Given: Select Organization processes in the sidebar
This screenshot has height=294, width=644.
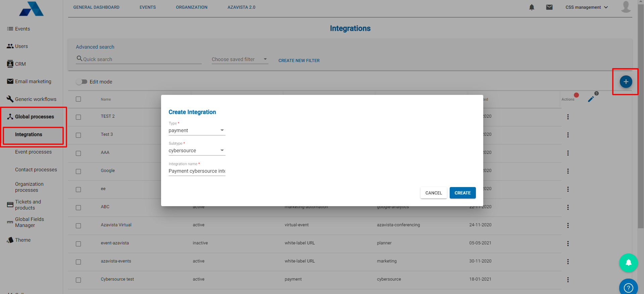Looking at the screenshot, I should point(29,187).
